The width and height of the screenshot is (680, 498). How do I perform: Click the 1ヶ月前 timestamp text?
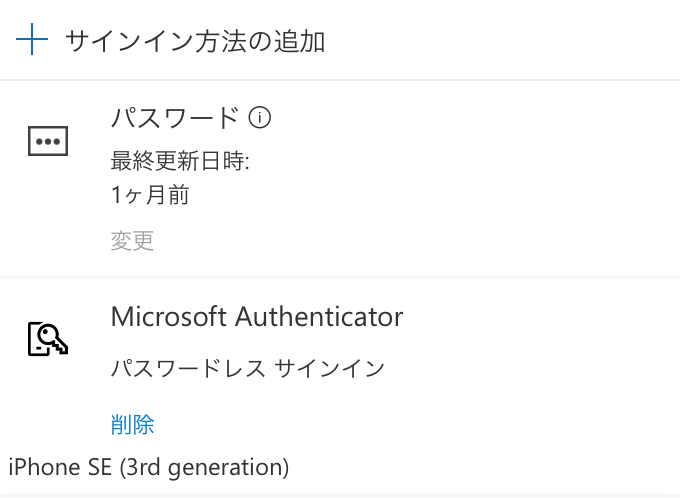click(150, 194)
